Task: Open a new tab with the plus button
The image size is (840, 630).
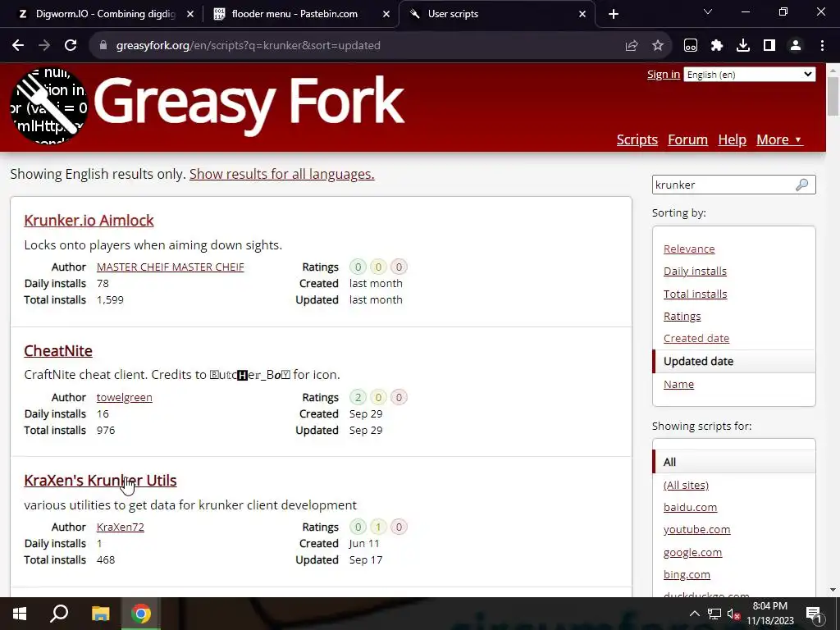Action: pos(614,14)
